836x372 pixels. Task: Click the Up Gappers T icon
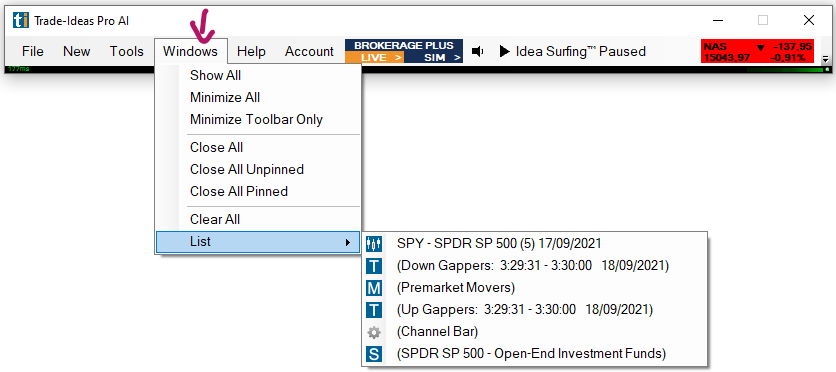click(x=374, y=310)
